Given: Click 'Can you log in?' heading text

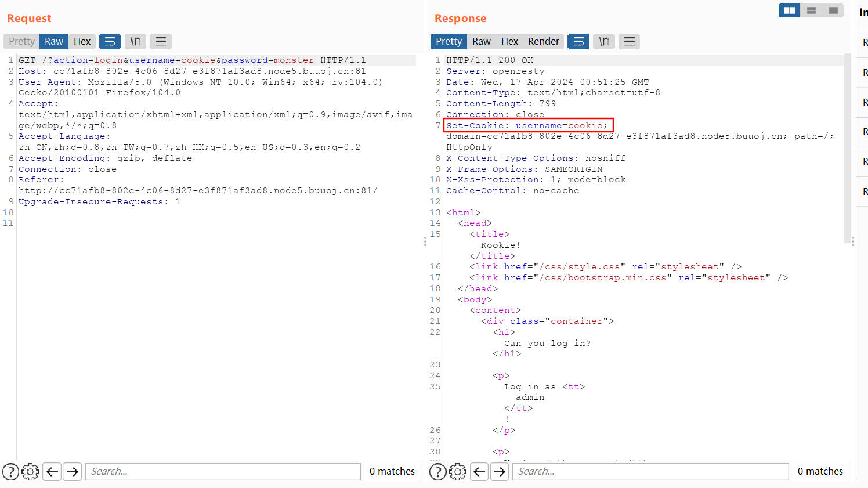Looking at the screenshot, I should pos(547,343).
